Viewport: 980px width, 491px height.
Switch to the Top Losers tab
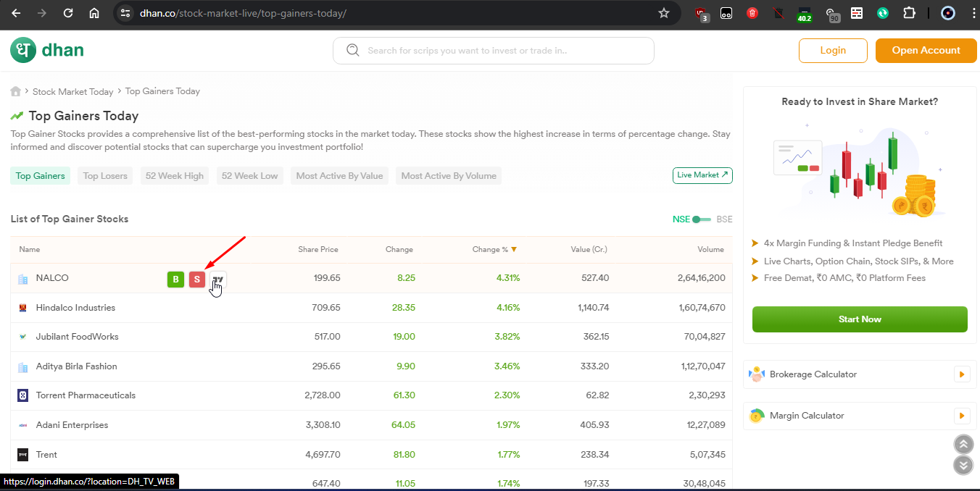tap(105, 176)
